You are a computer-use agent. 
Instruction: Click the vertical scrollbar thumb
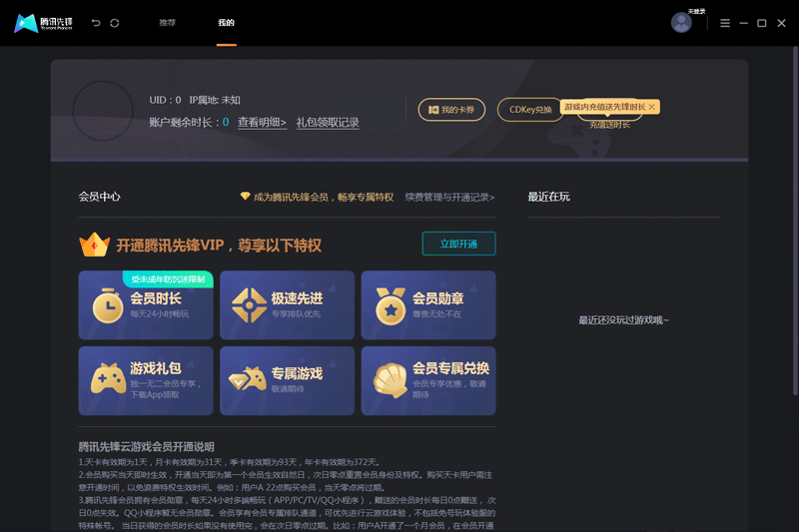[x=795, y=221]
